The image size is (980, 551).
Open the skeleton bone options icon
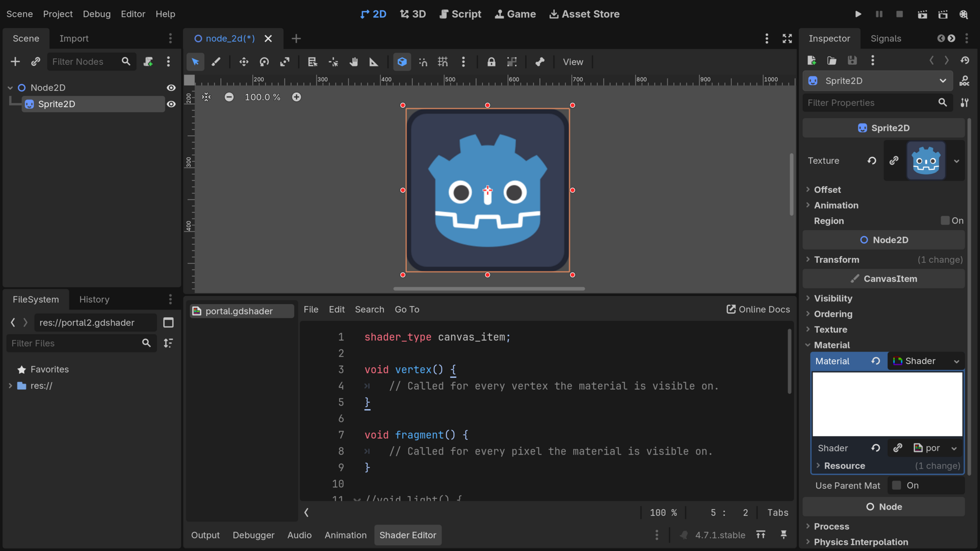tap(540, 62)
